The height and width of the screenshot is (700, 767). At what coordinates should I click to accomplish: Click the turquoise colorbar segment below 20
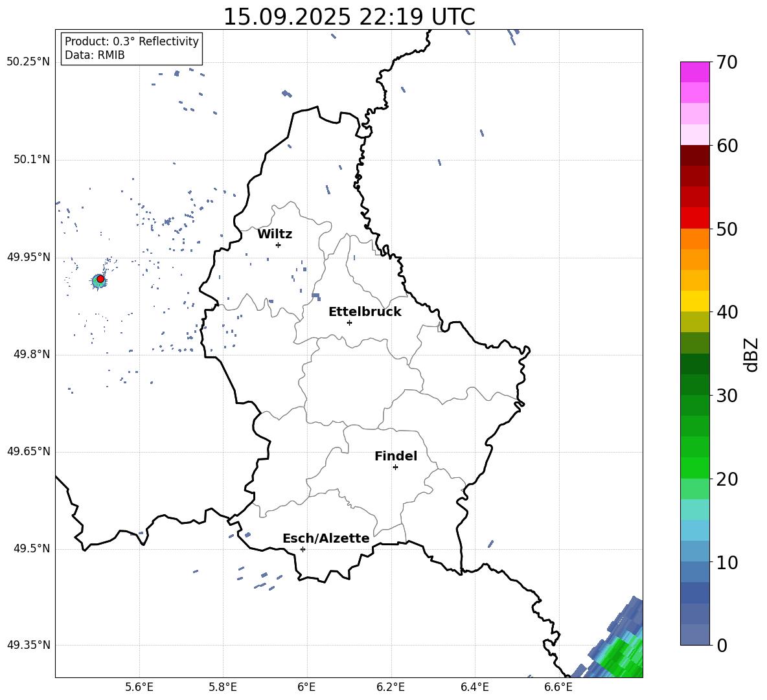(x=694, y=510)
